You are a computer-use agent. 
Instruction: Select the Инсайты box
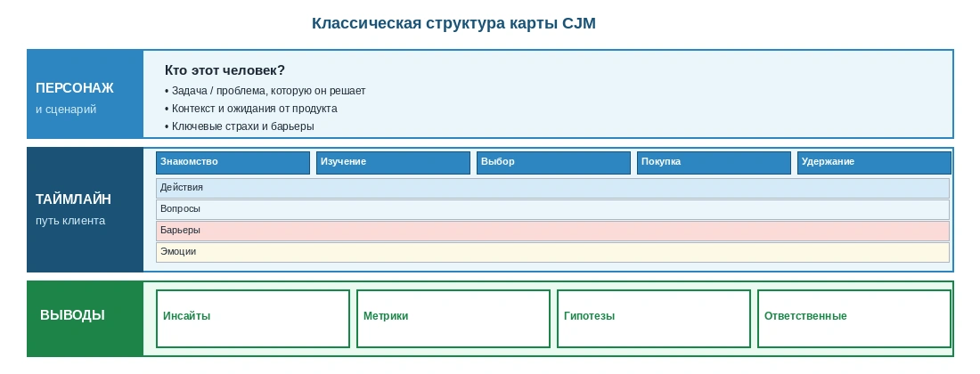(252, 319)
